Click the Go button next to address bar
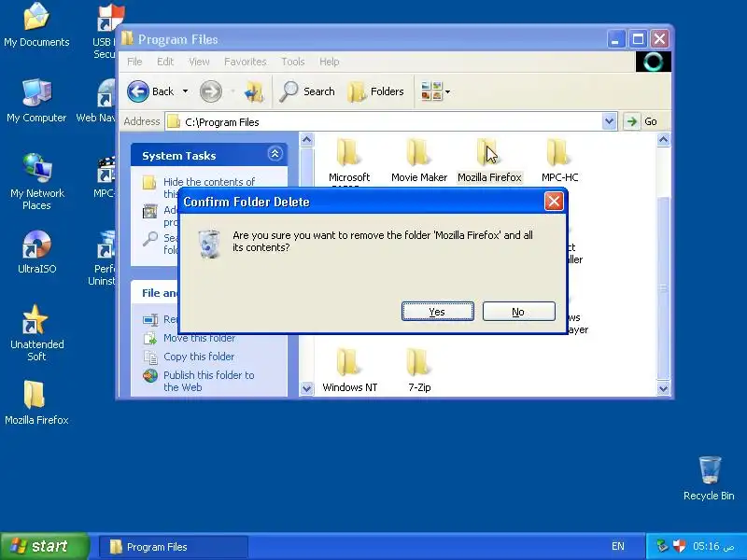Screen dimensions: 747x560 click(641, 121)
